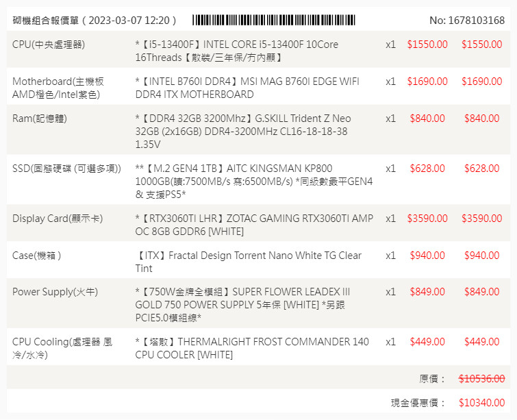517x420 pixels.
Task: Click the Power Supply(火牛) label
Action: (x=55, y=292)
